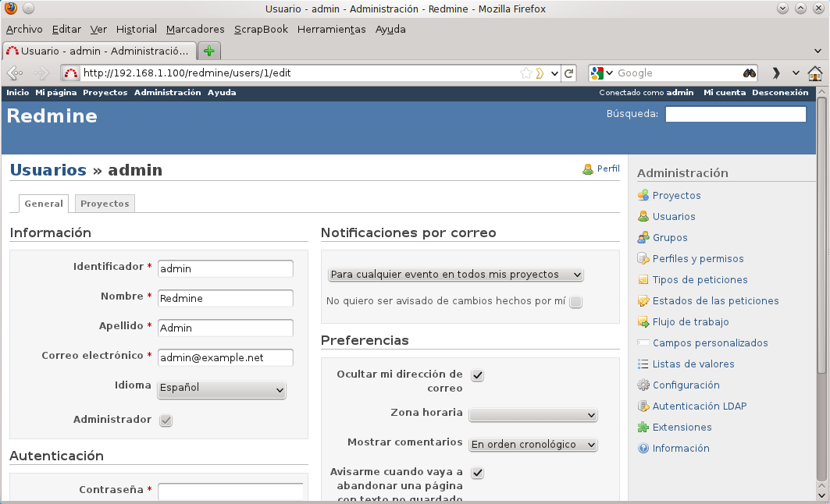The height and width of the screenshot is (504, 830).
Task: Click the reload page icon
Action: [569, 73]
